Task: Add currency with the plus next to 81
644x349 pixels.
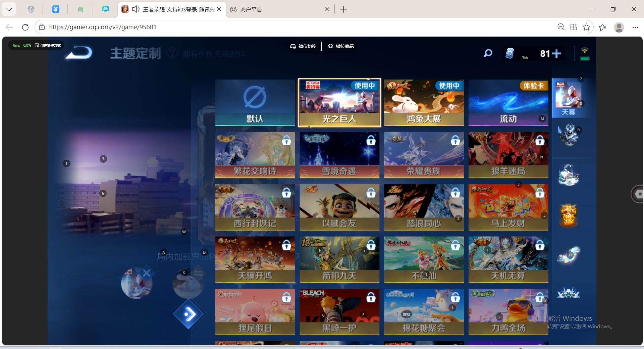Action: [x=556, y=53]
